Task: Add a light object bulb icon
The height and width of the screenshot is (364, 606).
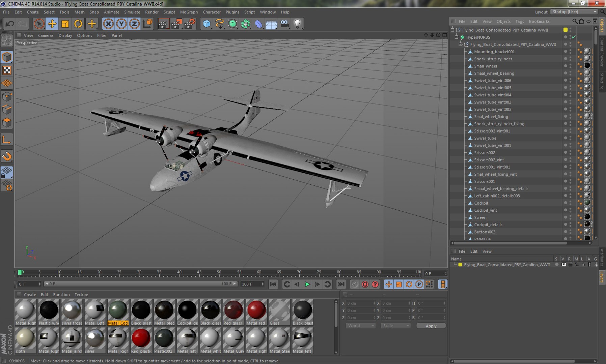Action: 297,24
